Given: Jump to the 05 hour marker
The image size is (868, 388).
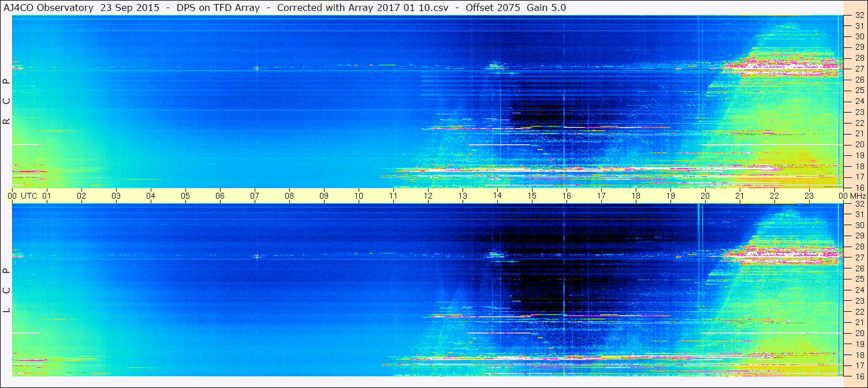Looking at the screenshot, I should pyautogui.click(x=185, y=196).
